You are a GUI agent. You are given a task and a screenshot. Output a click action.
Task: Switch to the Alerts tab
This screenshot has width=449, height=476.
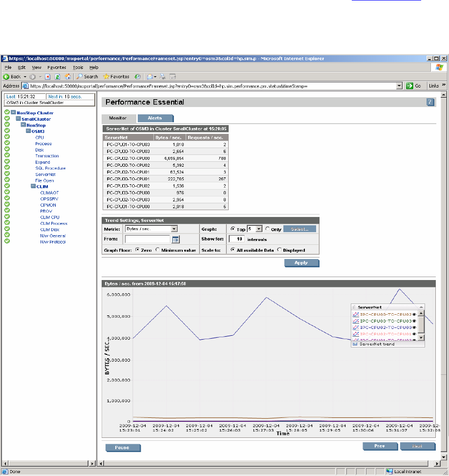tap(155, 118)
